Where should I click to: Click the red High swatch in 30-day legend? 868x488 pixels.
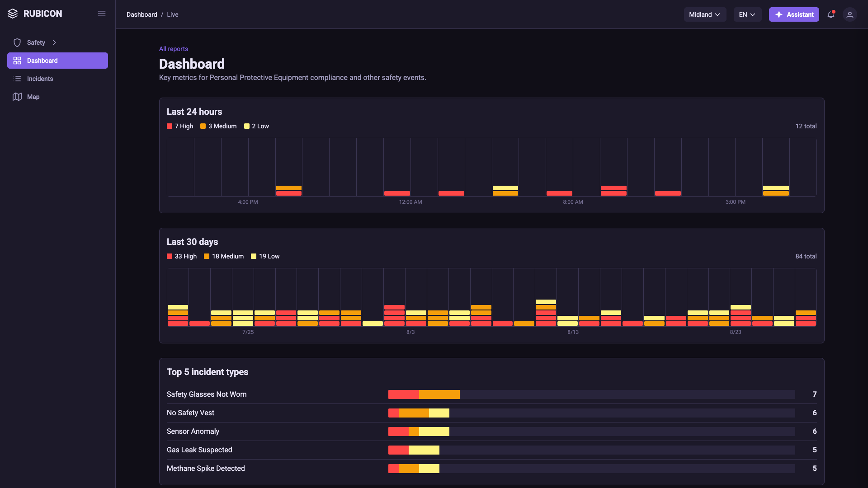point(170,256)
